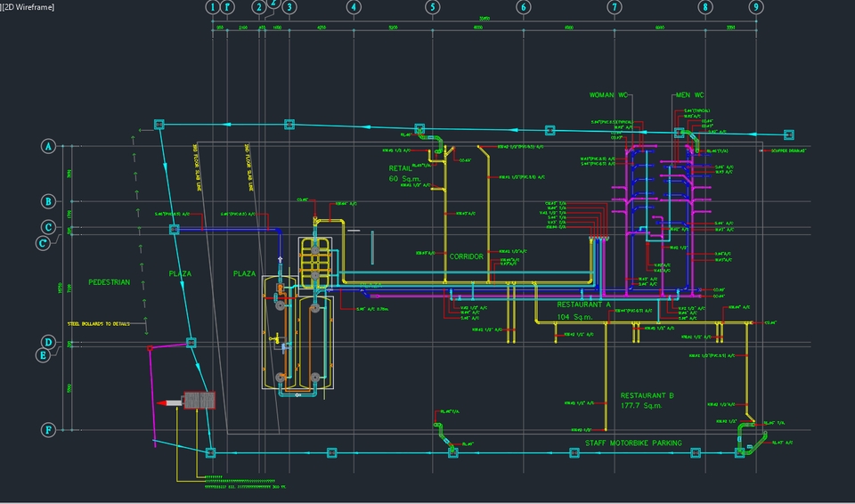
Task: Select the WOMAN WC label
Action: (x=611, y=94)
